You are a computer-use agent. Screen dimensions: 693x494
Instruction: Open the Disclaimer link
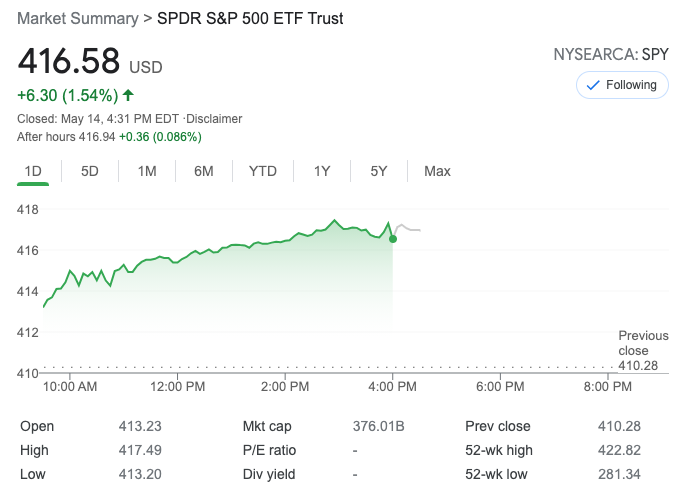[x=215, y=119]
